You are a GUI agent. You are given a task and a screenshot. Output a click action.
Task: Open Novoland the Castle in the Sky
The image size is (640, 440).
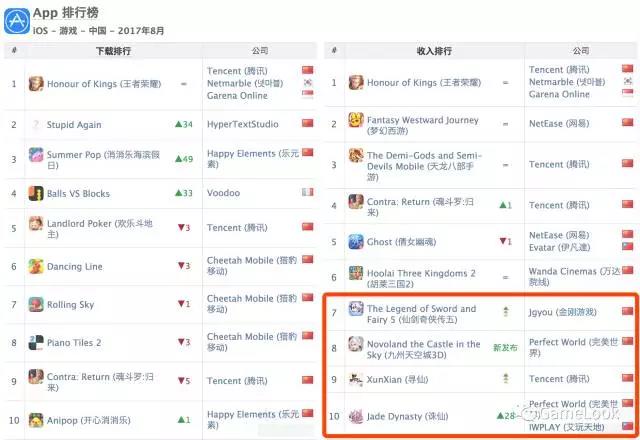click(x=423, y=349)
